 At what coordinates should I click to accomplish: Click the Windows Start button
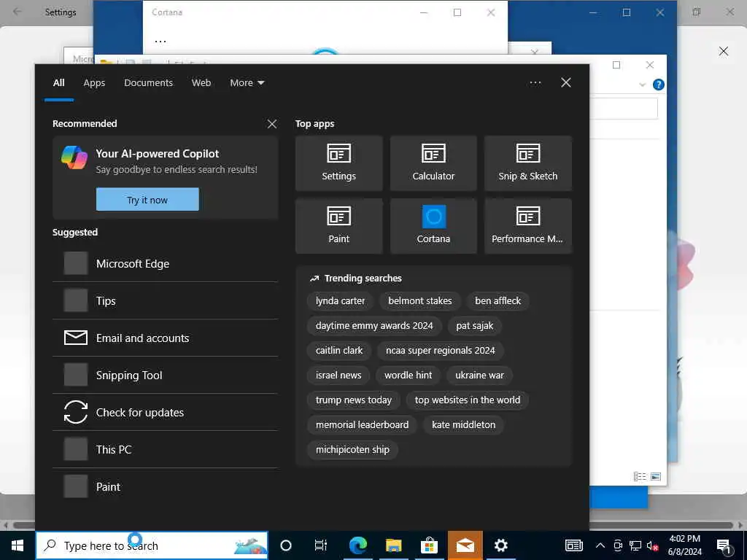18,545
